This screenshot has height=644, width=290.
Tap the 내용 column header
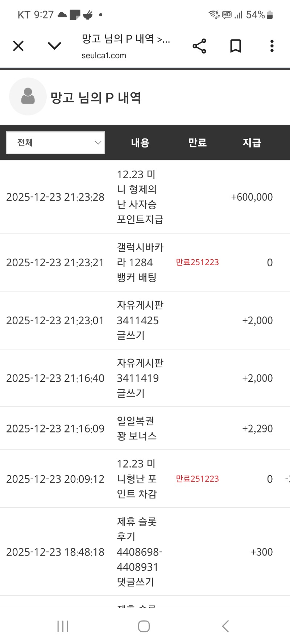(140, 143)
